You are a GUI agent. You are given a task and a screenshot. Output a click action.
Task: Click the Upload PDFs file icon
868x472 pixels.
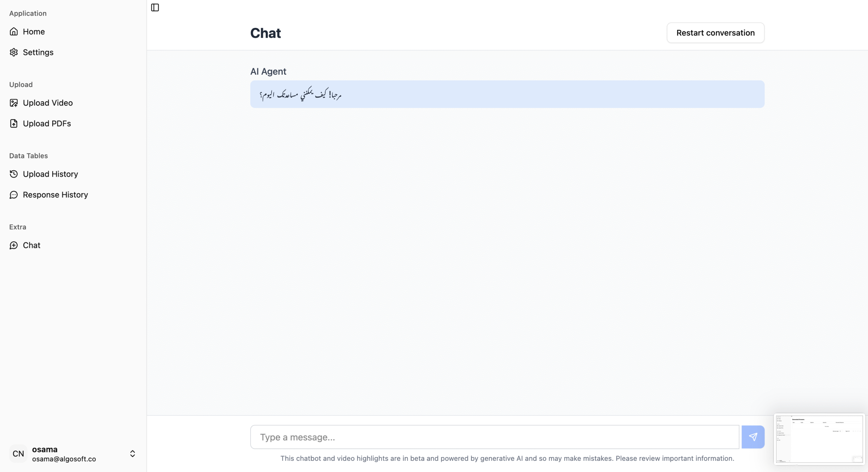pyautogui.click(x=14, y=123)
